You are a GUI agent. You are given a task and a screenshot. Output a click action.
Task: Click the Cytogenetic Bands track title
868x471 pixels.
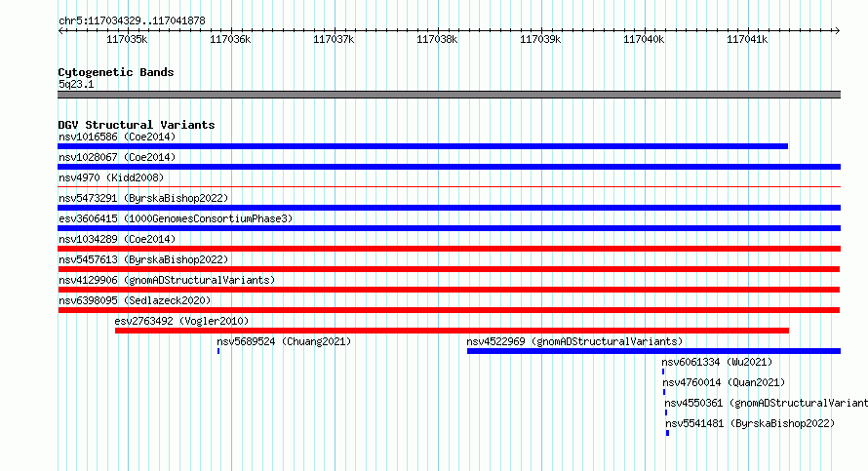click(116, 72)
